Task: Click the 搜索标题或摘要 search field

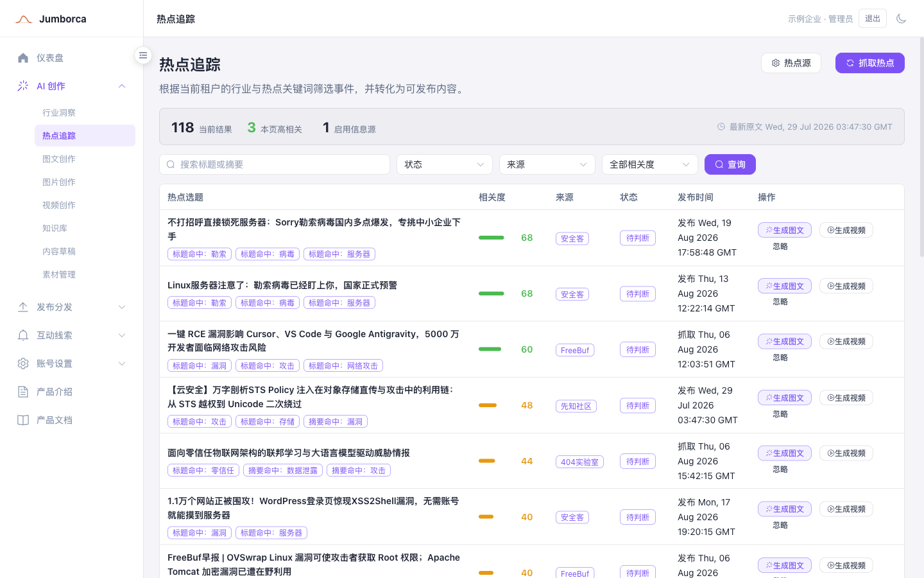Action: pos(275,164)
